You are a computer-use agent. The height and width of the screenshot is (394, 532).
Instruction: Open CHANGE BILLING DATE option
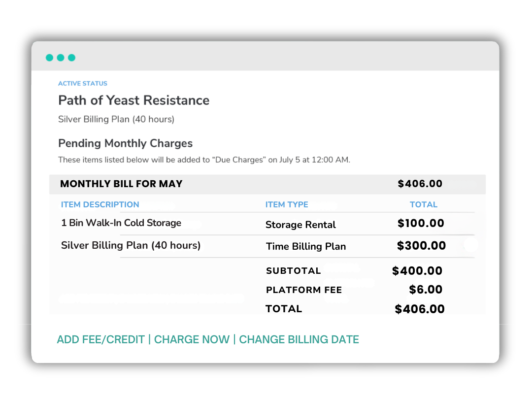[299, 339]
